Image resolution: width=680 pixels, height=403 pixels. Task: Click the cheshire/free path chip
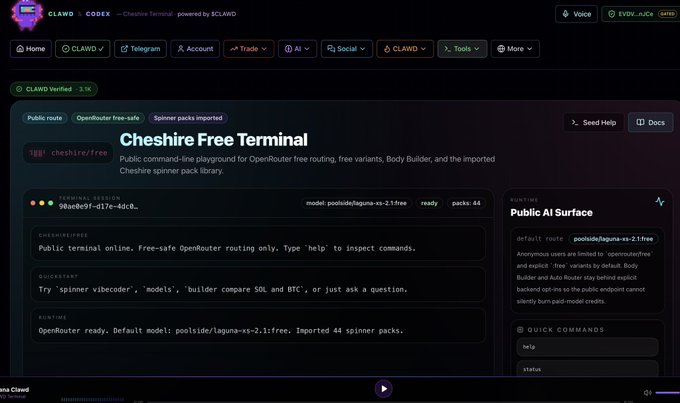(x=68, y=153)
